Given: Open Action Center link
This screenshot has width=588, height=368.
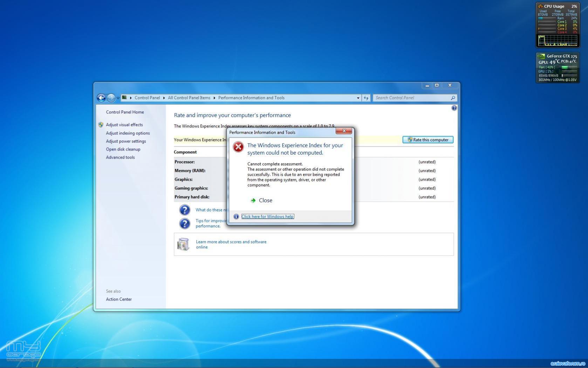Looking at the screenshot, I should point(119,299).
